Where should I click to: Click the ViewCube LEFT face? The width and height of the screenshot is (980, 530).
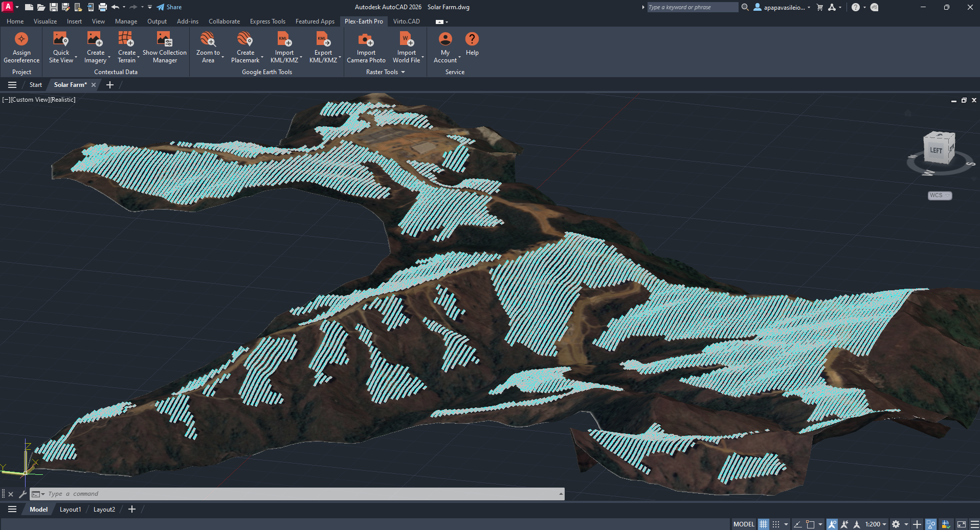tap(936, 150)
